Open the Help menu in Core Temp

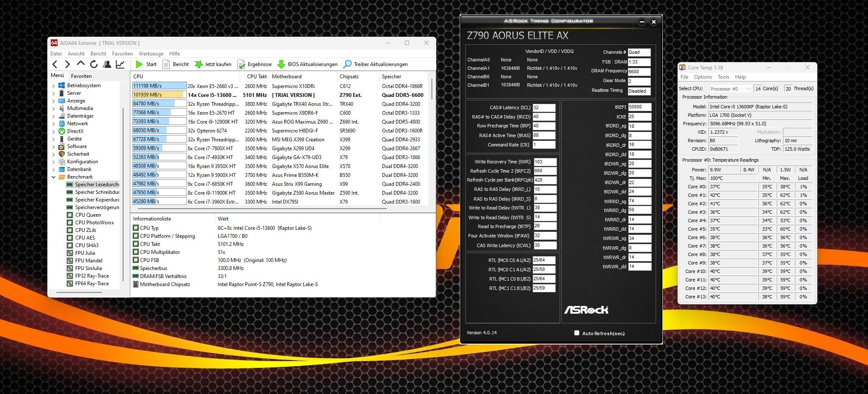(x=740, y=77)
